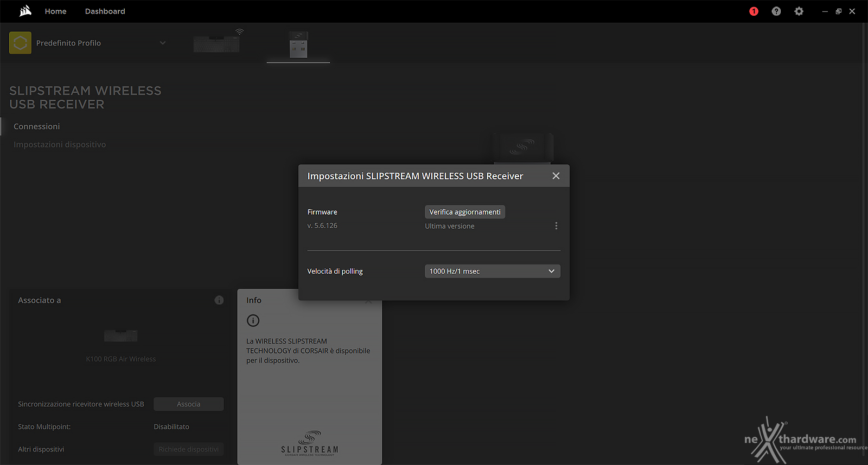Click the dialog title Impostazioni SLIPSTREAM WIRELESS USB Receiver
The height and width of the screenshot is (465, 868).
(x=416, y=176)
